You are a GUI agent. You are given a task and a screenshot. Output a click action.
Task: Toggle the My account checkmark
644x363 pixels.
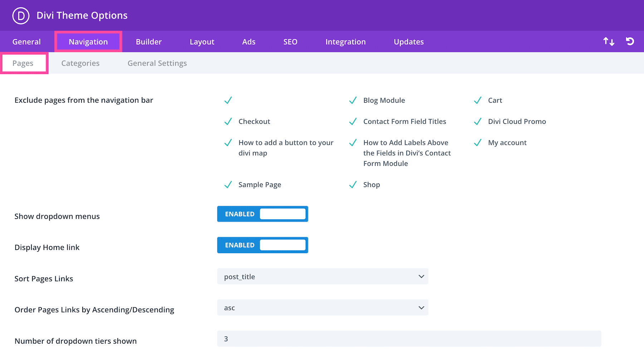(478, 143)
